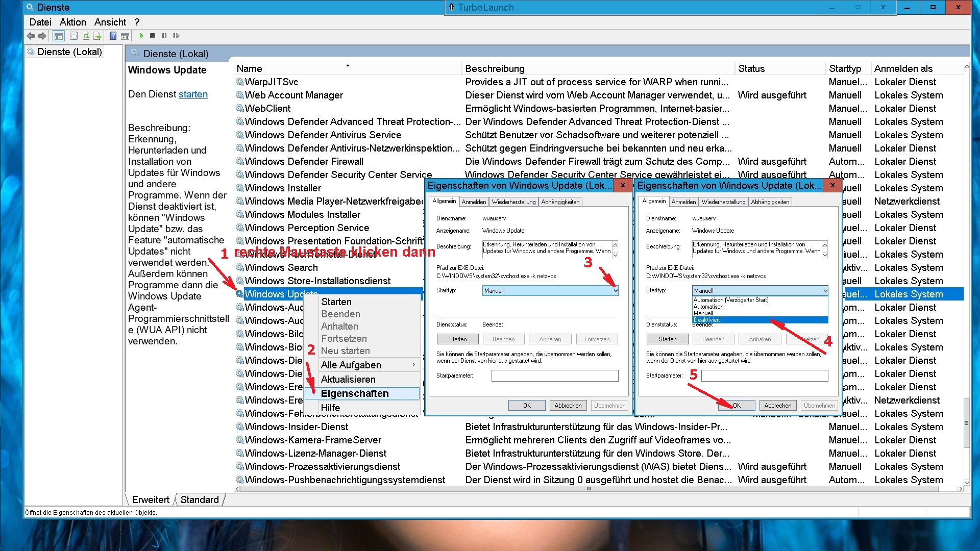Choose Eigenschaften from the context menu
This screenshot has width=980, height=551.
355,393
